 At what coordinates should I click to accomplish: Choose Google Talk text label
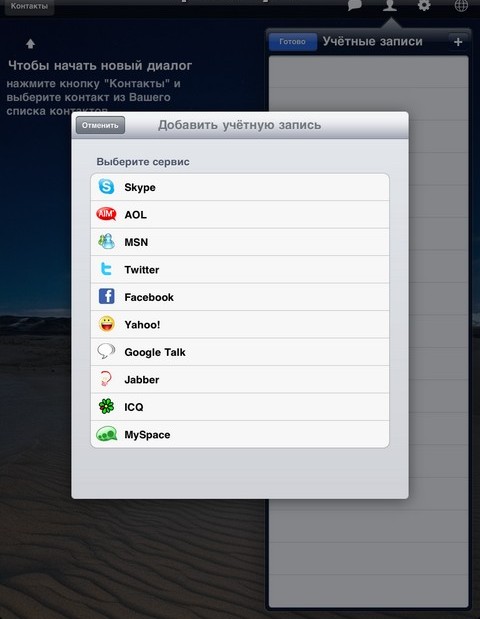155,352
